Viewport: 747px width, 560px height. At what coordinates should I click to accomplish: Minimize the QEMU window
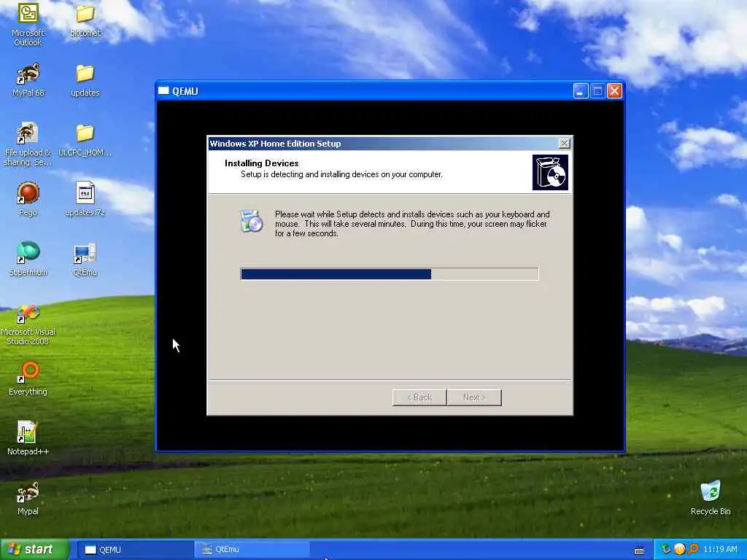click(x=580, y=91)
